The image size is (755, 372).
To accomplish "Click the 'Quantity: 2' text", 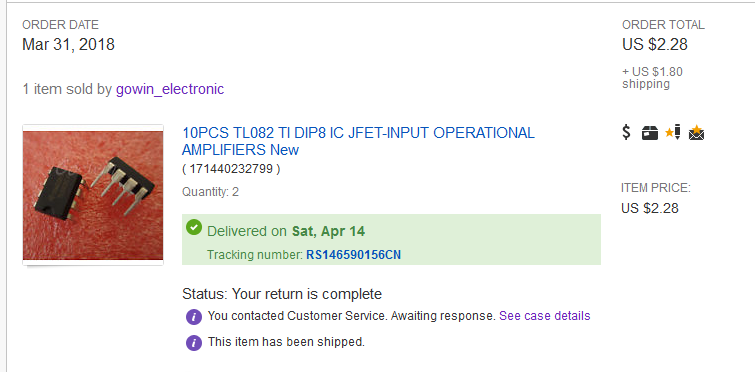I will 210,192.
